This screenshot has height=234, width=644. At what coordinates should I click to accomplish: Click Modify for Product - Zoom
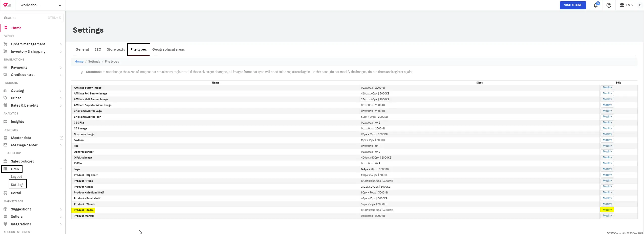607,210
